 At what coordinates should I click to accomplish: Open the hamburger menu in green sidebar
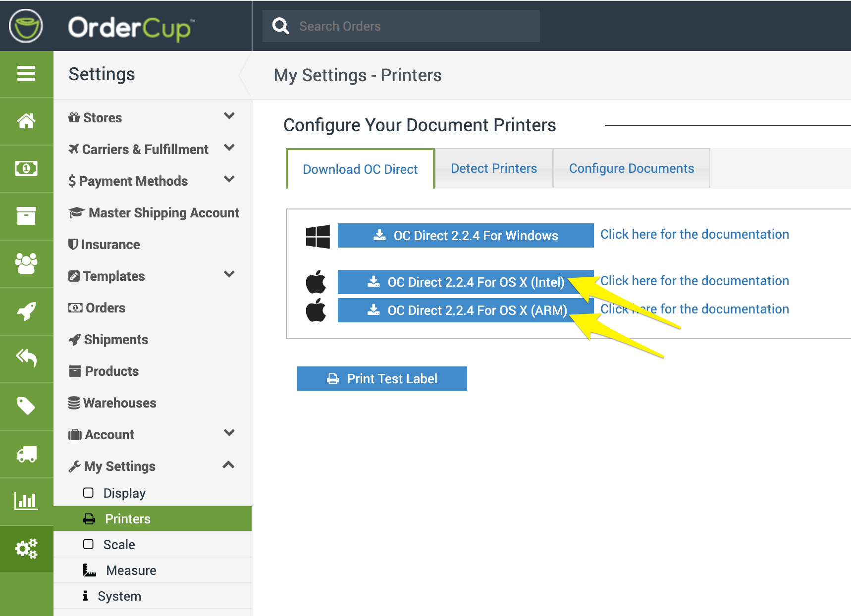click(x=26, y=73)
